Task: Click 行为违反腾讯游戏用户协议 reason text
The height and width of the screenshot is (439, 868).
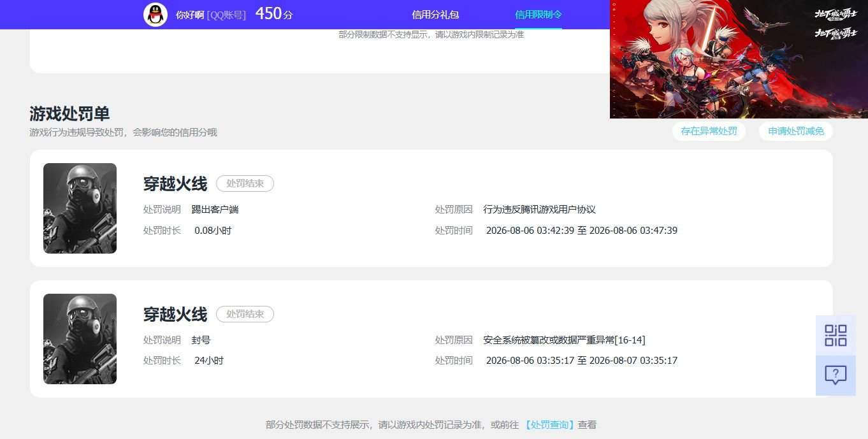Action: pos(540,210)
